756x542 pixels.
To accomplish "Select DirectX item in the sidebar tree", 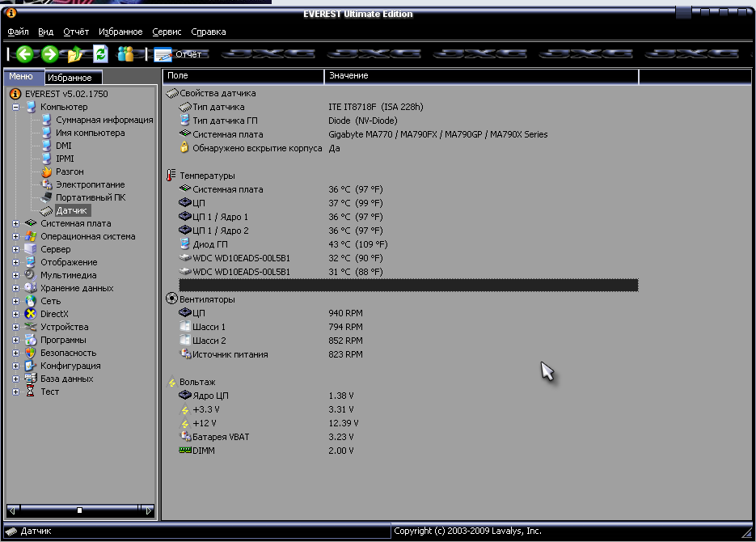I will (54, 314).
